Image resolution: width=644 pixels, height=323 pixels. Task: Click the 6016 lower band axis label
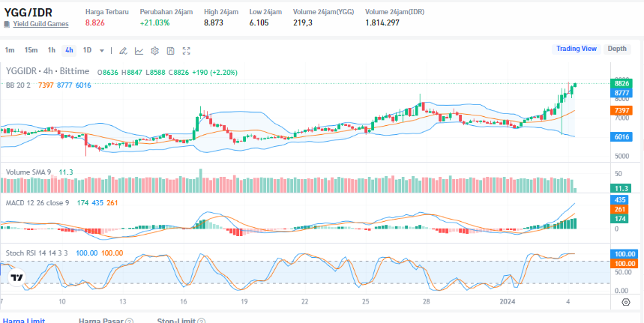(620, 136)
